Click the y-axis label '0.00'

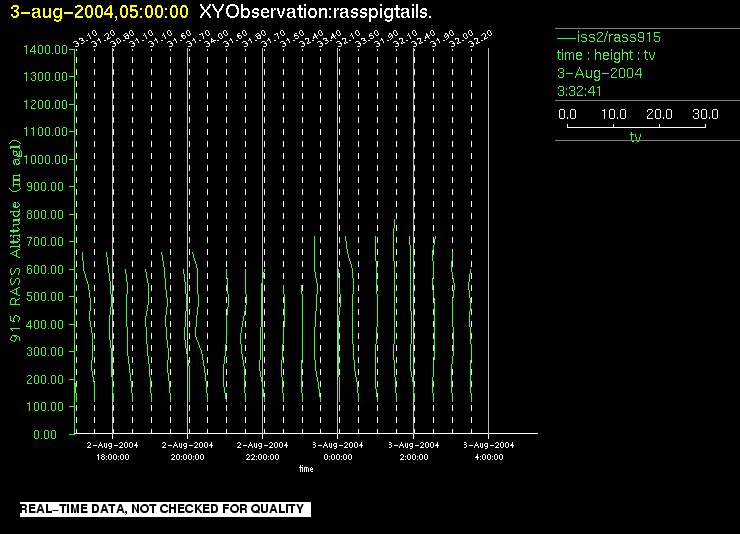click(x=45, y=434)
